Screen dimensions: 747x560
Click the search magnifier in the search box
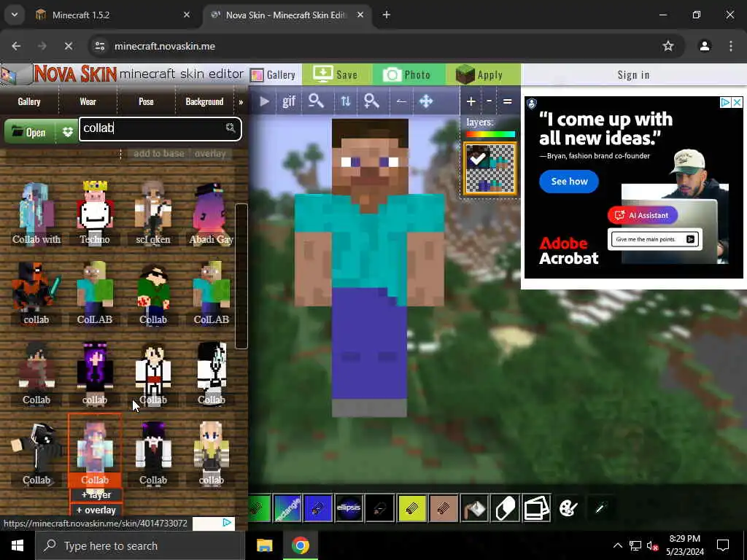(230, 128)
